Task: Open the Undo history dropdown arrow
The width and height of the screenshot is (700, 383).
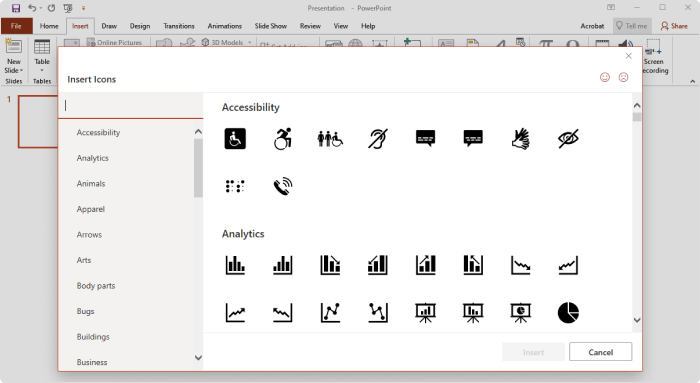Action: tap(40, 8)
